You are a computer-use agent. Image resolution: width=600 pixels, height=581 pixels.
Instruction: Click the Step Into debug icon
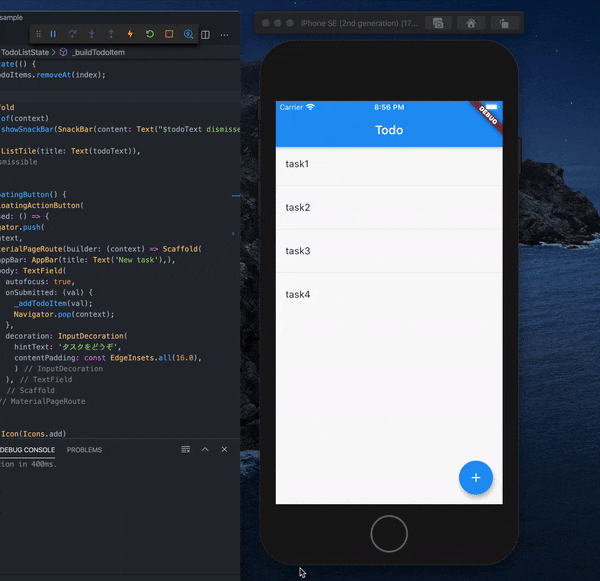pos(92,34)
